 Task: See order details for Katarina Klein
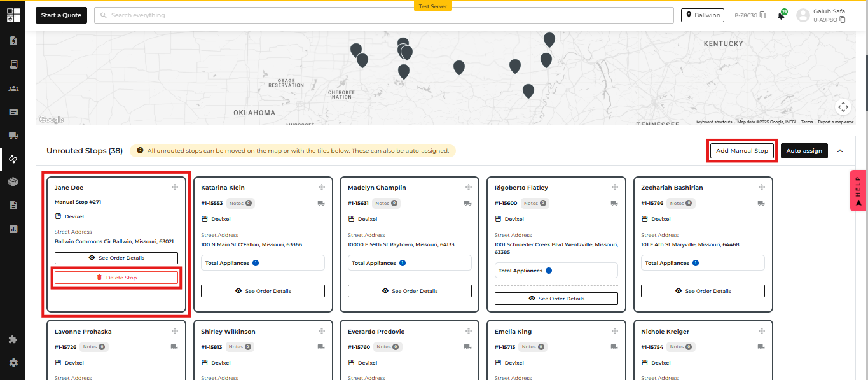coord(263,291)
